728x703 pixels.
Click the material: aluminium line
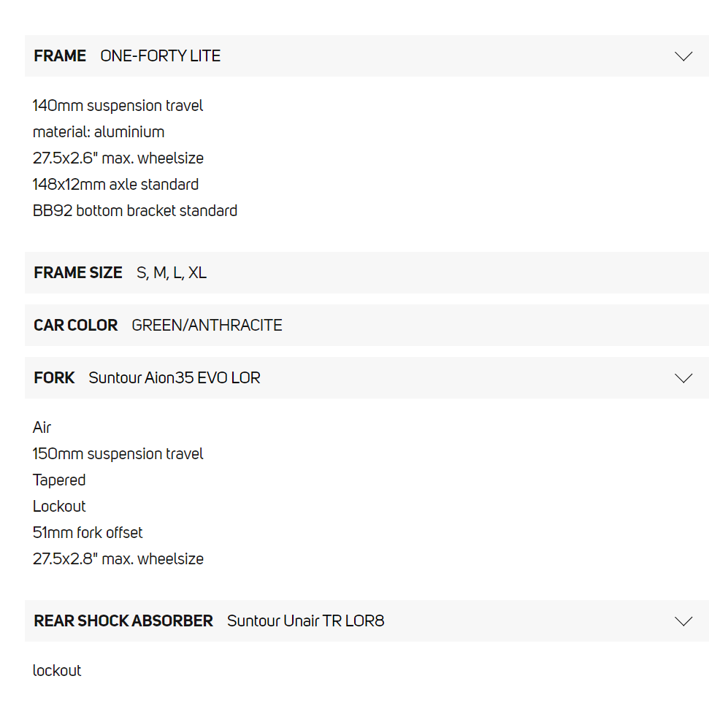(99, 132)
